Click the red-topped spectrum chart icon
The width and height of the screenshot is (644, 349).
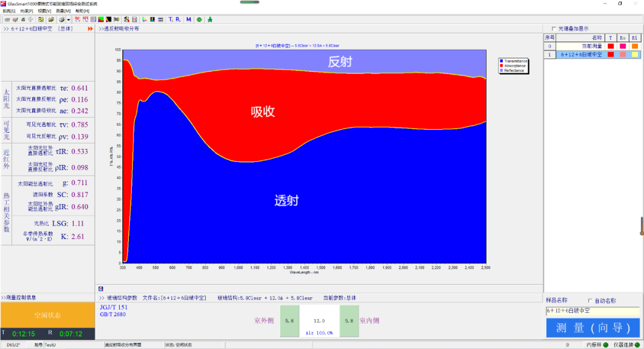[x=85, y=19]
